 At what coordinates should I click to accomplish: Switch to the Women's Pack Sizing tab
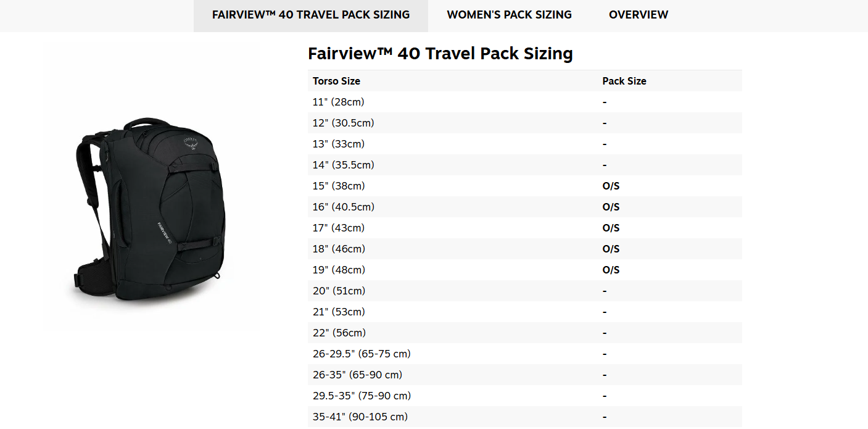point(509,15)
